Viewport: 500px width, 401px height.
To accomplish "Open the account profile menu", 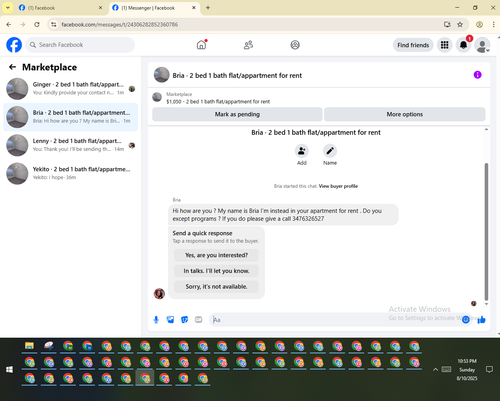I will click(x=482, y=45).
